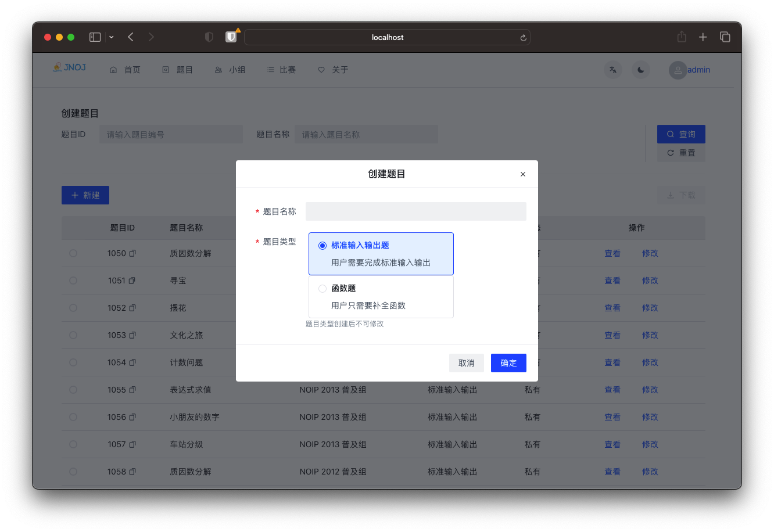774x532 pixels.
Task: Toggle dark mode moon icon
Action: [x=641, y=70]
